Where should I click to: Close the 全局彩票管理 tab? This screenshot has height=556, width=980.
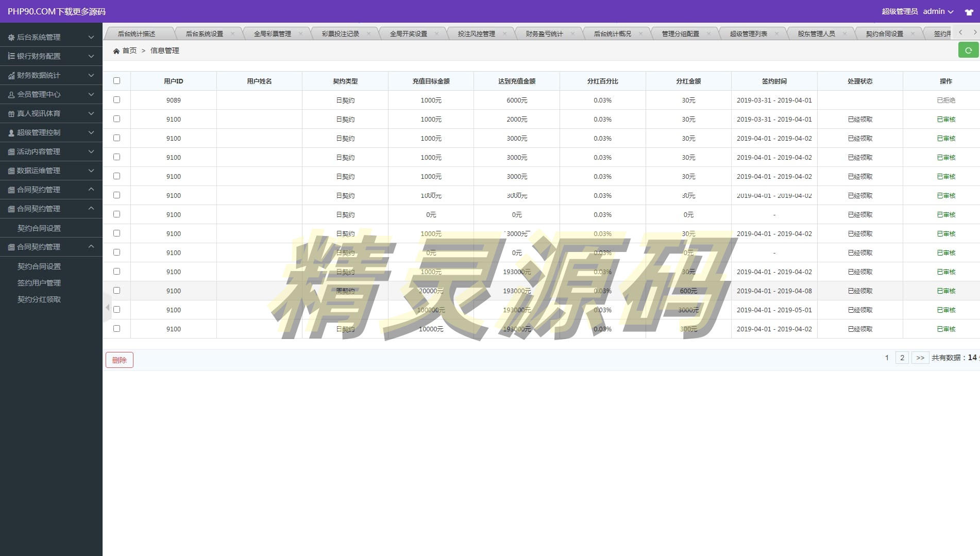coord(300,33)
